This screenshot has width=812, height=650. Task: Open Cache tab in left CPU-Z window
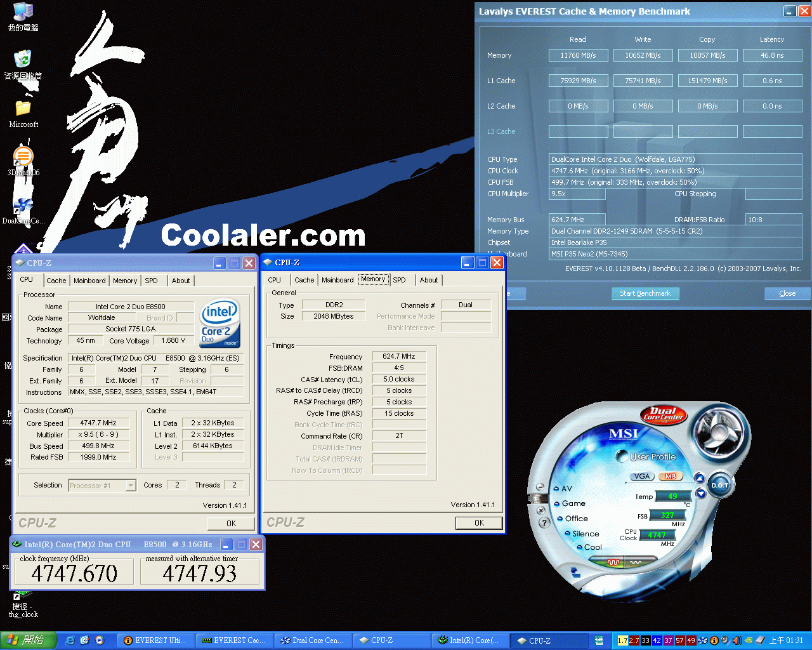click(56, 281)
